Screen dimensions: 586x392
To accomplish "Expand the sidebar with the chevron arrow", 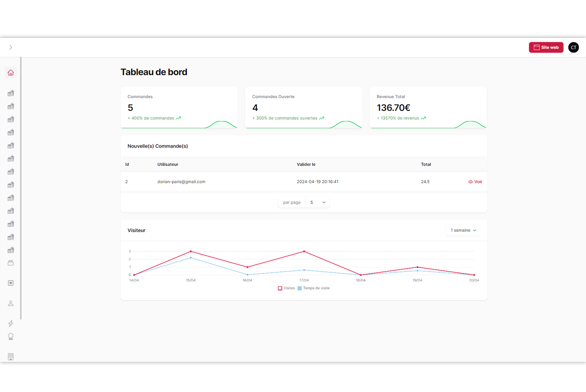I will [11, 47].
